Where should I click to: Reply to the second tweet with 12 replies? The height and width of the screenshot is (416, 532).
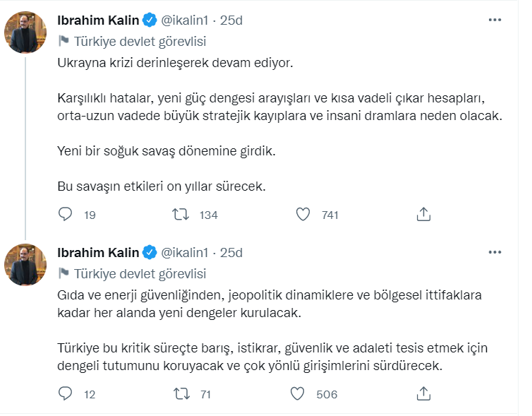tap(65, 393)
